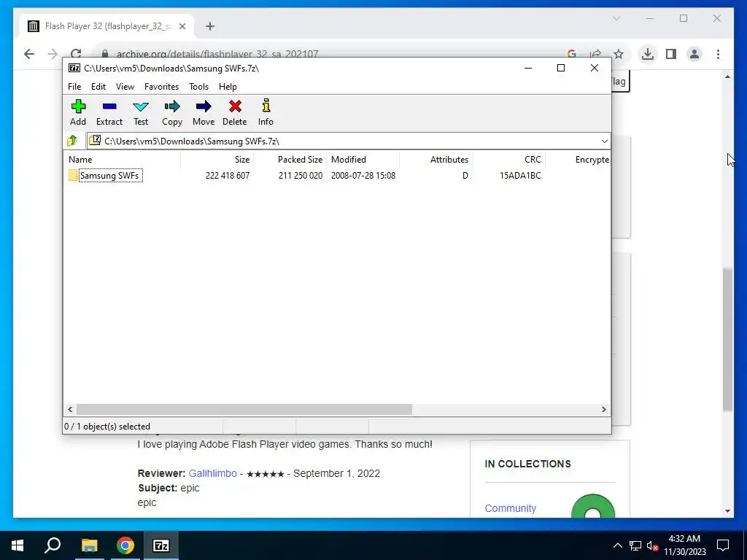Click the 7-Zip taskbar icon
Image resolution: width=747 pixels, height=560 pixels.
[161, 545]
